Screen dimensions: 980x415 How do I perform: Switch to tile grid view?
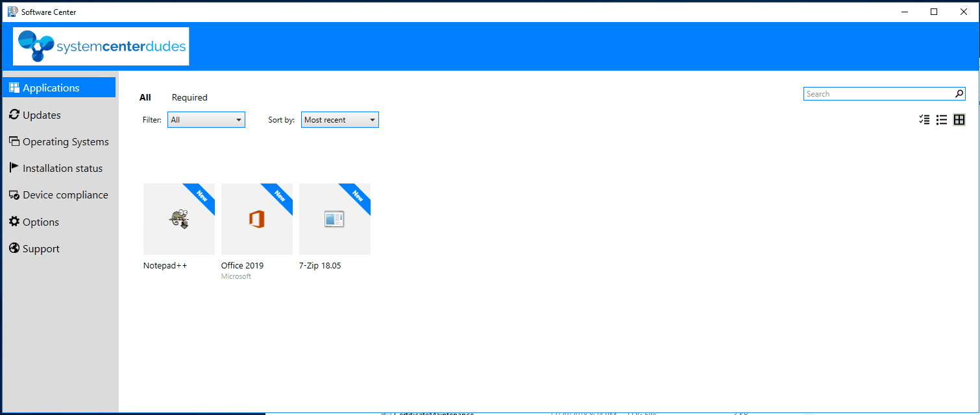(959, 120)
